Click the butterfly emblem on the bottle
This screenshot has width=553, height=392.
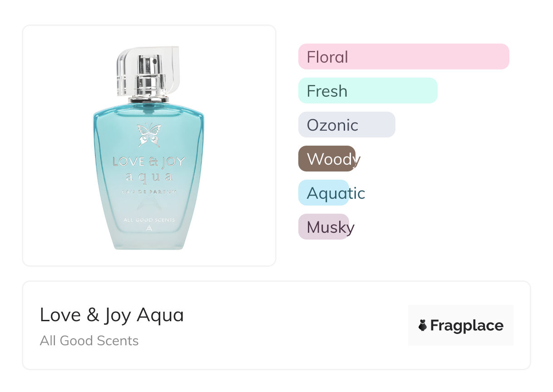coord(149,135)
